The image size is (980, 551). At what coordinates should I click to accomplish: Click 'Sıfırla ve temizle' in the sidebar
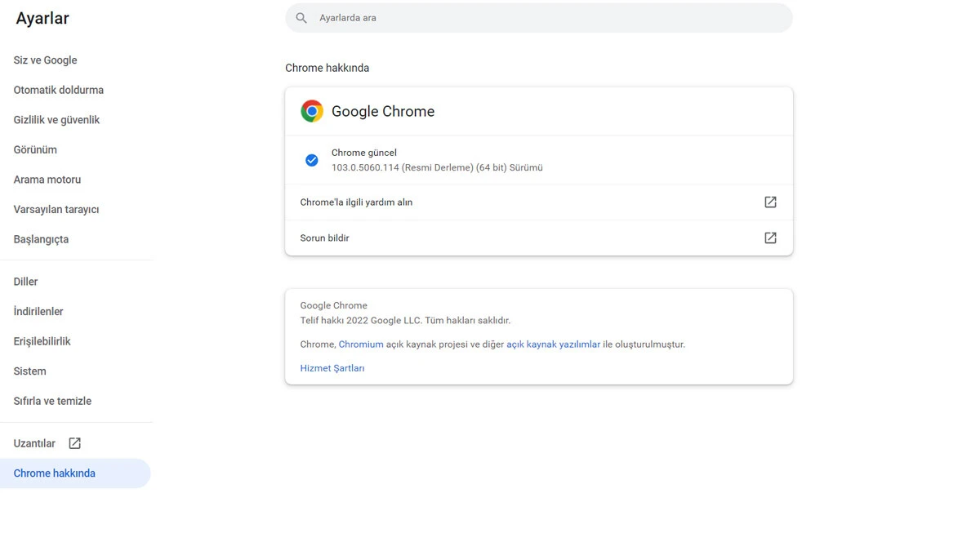point(51,401)
